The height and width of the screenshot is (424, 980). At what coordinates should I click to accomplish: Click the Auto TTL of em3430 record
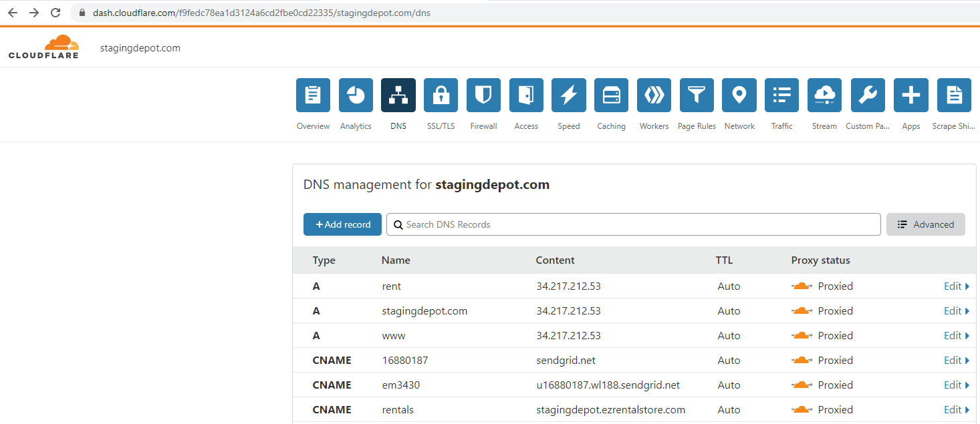[x=729, y=385]
